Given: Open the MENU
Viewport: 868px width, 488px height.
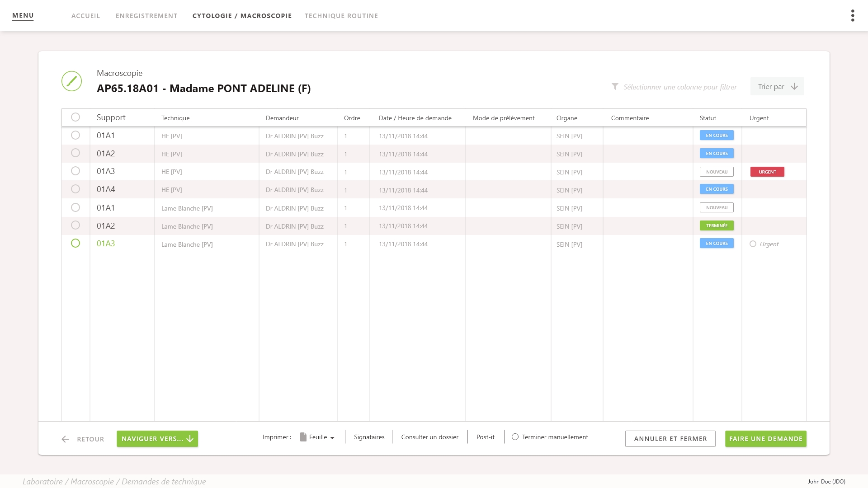Looking at the screenshot, I should pyautogui.click(x=23, y=16).
